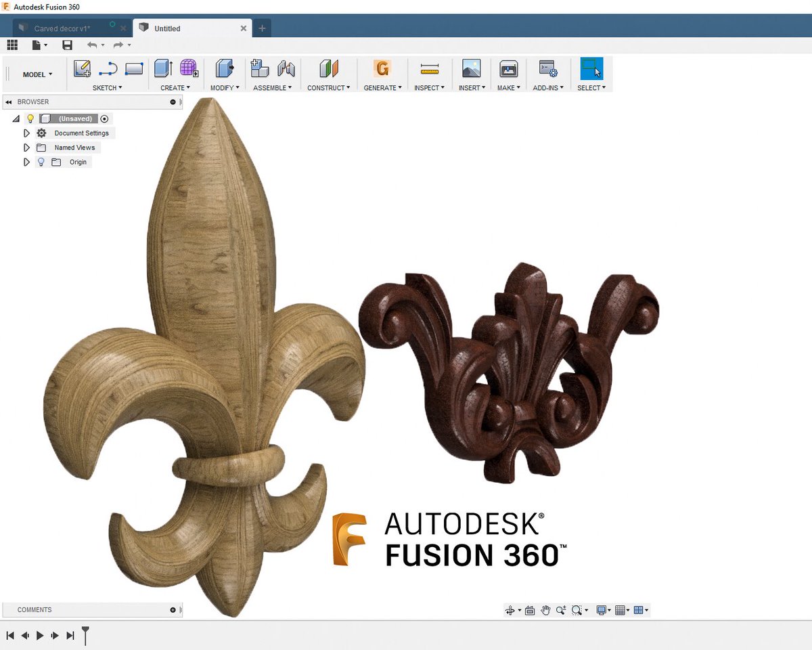Click the Zoom magnifier icon

pos(560,610)
